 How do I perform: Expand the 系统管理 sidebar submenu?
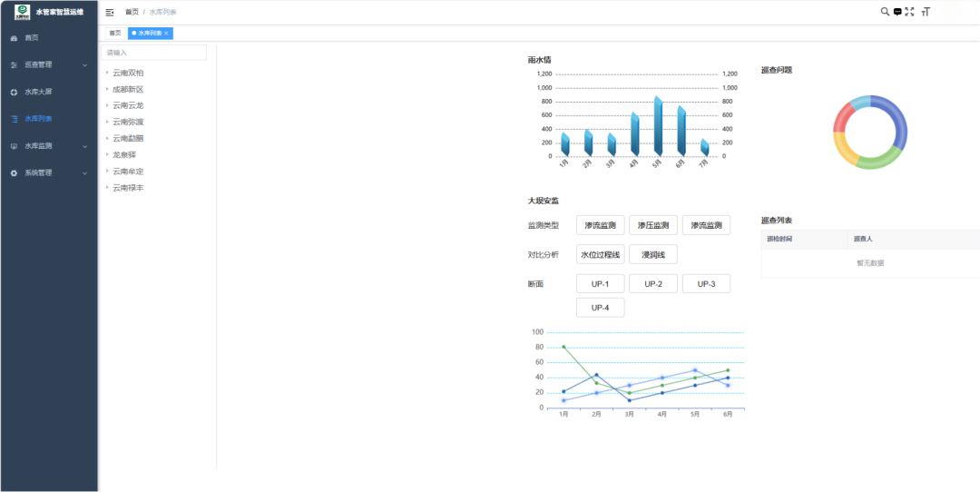49,173
